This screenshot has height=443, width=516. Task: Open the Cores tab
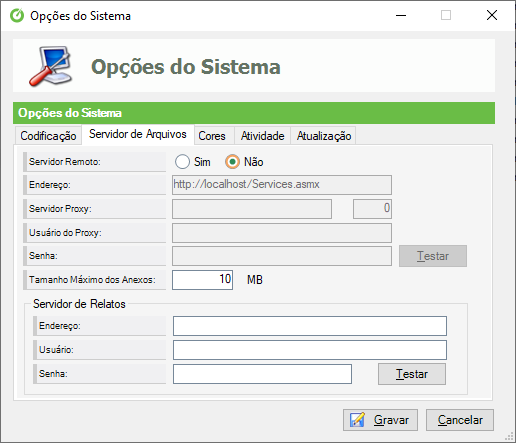point(212,136)
